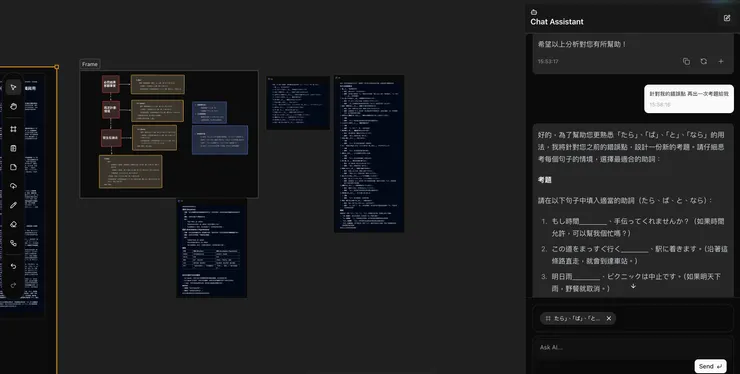Viewport: 740px width, 374px height.
Task: Choose the frame tool in toolbar
Action: click(13, 129)
